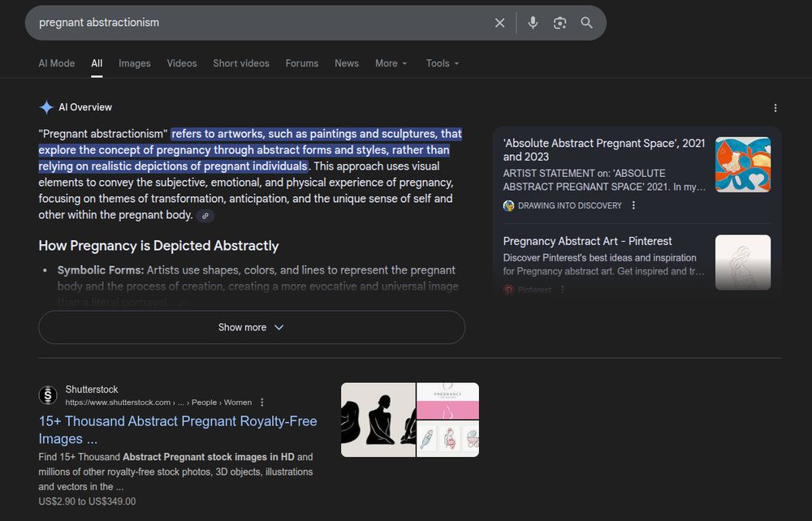
Task: Click the 'Symbolic Forms:' bullet text
Action: (x=101, y=270)
